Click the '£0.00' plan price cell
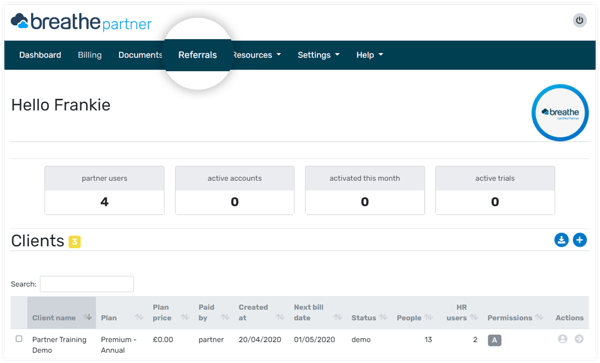 click(x=163, y=340)
